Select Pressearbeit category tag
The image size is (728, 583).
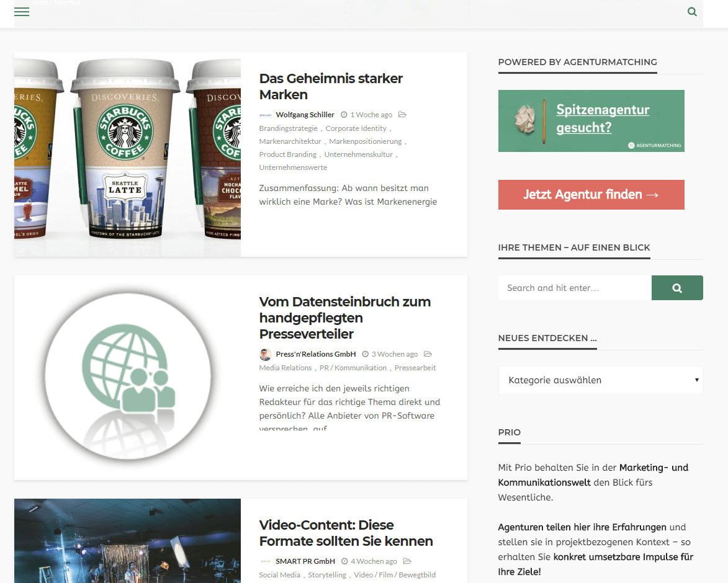[415, 368]
